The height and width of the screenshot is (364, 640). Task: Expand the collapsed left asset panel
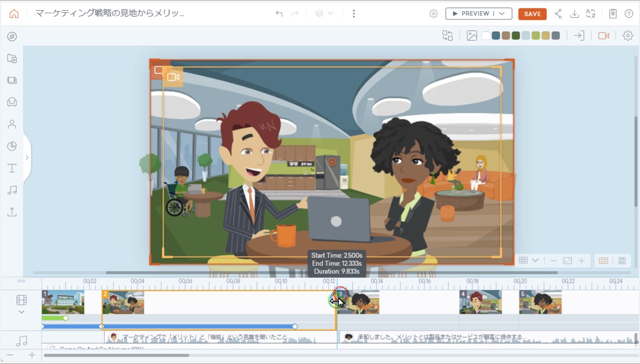click(27, 158)
